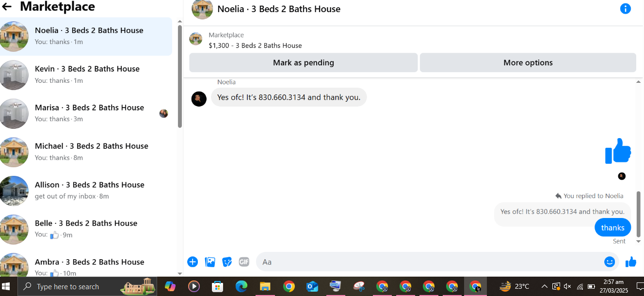
Task: Open Microsoft Edge from the taskbar
Action: pyautogui.click(x=241, y=286)
